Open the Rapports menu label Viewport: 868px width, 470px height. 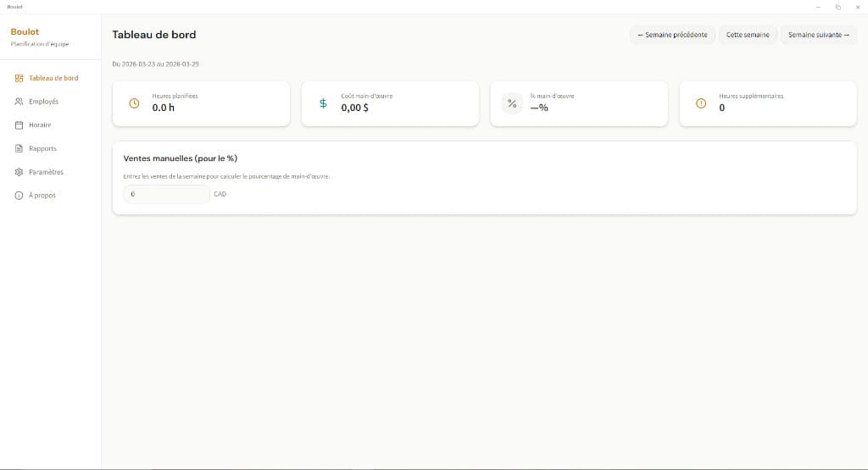[x=42, y=148]
